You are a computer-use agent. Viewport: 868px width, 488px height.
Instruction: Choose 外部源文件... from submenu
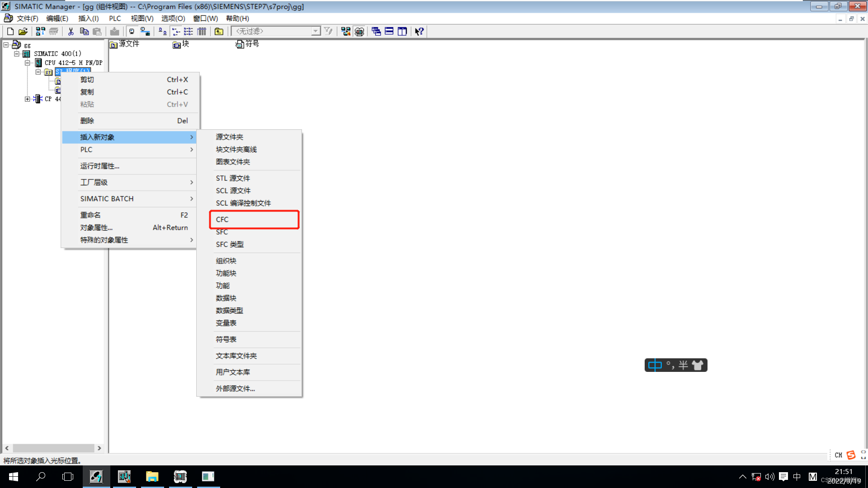click(250, 389)
